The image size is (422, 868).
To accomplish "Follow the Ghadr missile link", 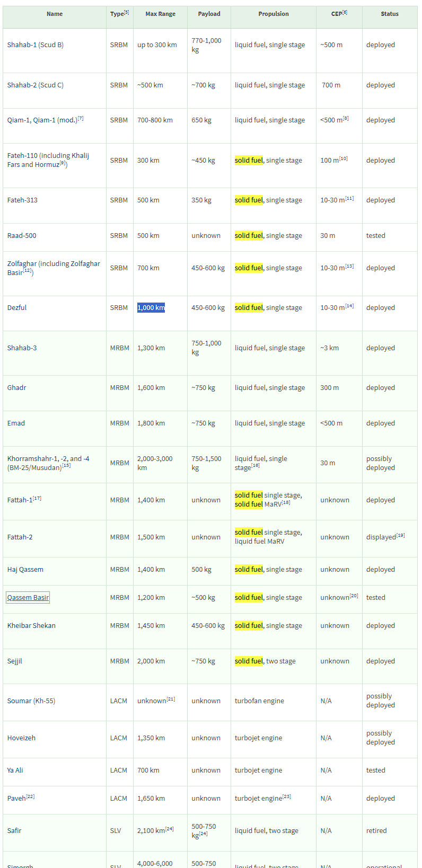I will point(17,388).
